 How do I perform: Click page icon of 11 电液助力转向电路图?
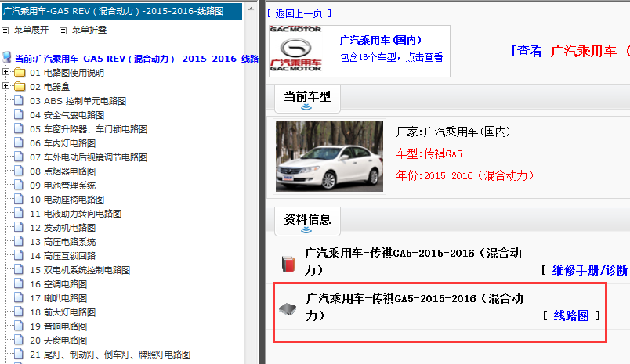(19, 213)
